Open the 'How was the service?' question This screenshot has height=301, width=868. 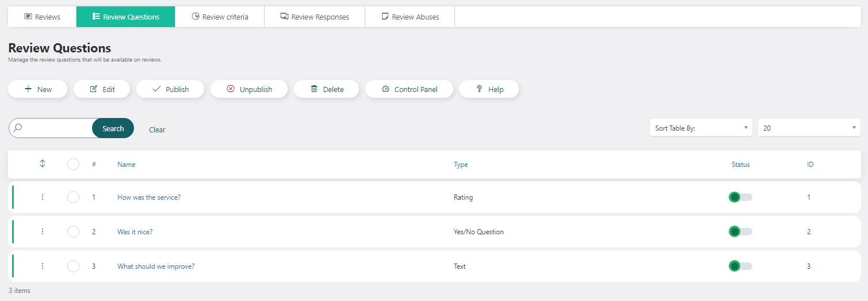(x=149, y=197)
